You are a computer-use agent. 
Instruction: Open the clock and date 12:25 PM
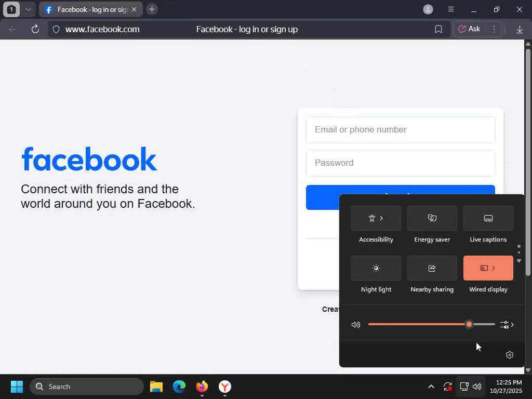[x=506, y=387]
